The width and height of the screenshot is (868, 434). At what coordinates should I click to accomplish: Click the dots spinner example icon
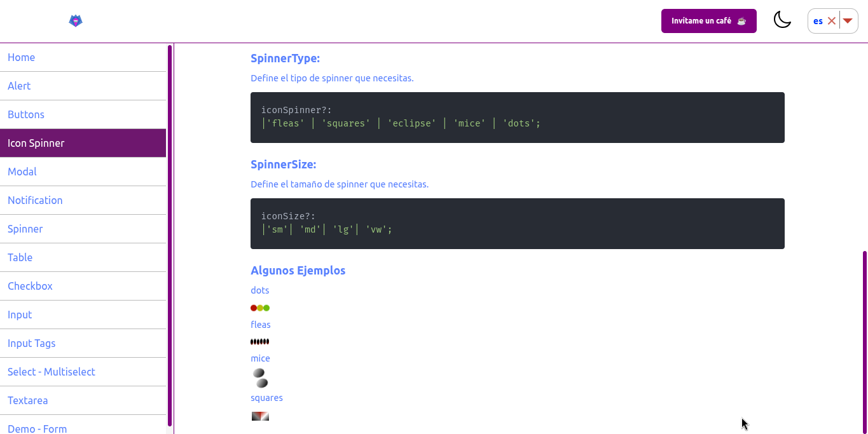tap(260, 308)
